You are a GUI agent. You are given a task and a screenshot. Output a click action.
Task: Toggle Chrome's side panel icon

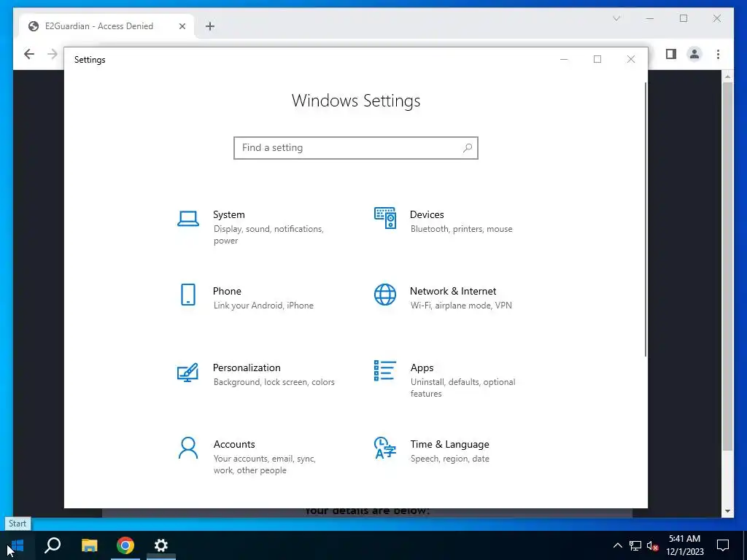coord(671,54)
